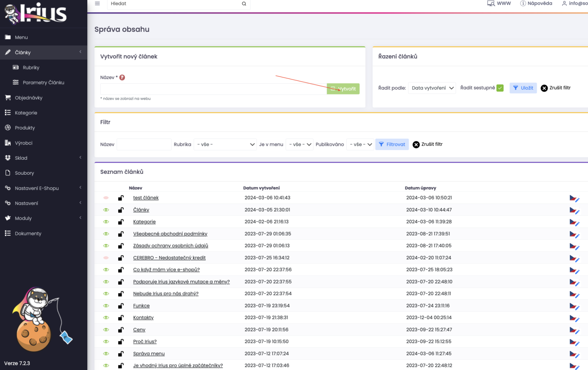588x370 pixels.
Task: Click the lock icon for Ceny row
Action: coord(121,330)
